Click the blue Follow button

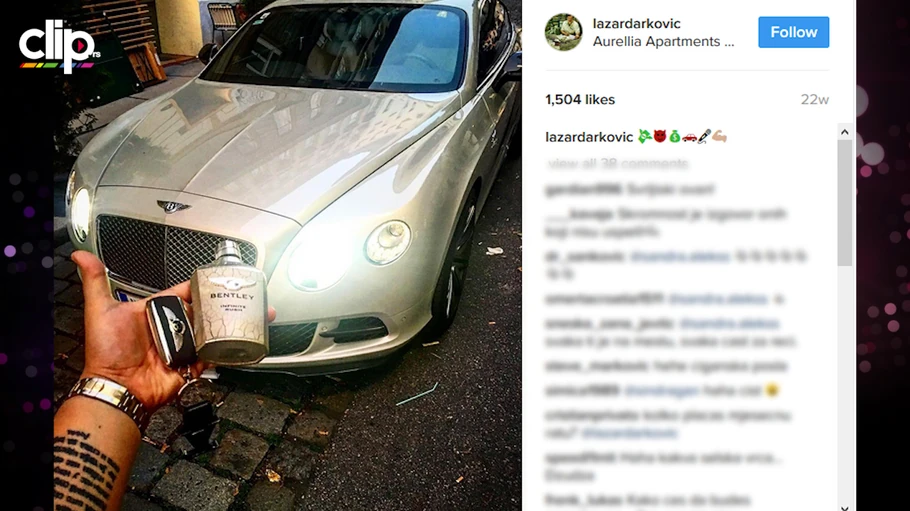point(793,33)
